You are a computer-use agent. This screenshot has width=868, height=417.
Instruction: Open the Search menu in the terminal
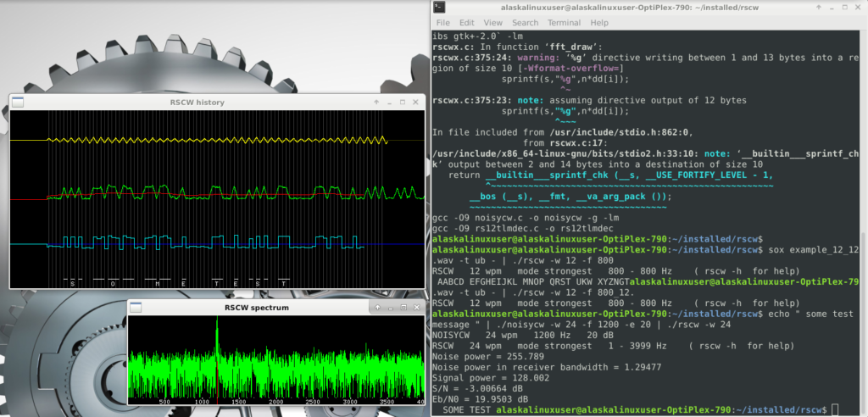525,22
